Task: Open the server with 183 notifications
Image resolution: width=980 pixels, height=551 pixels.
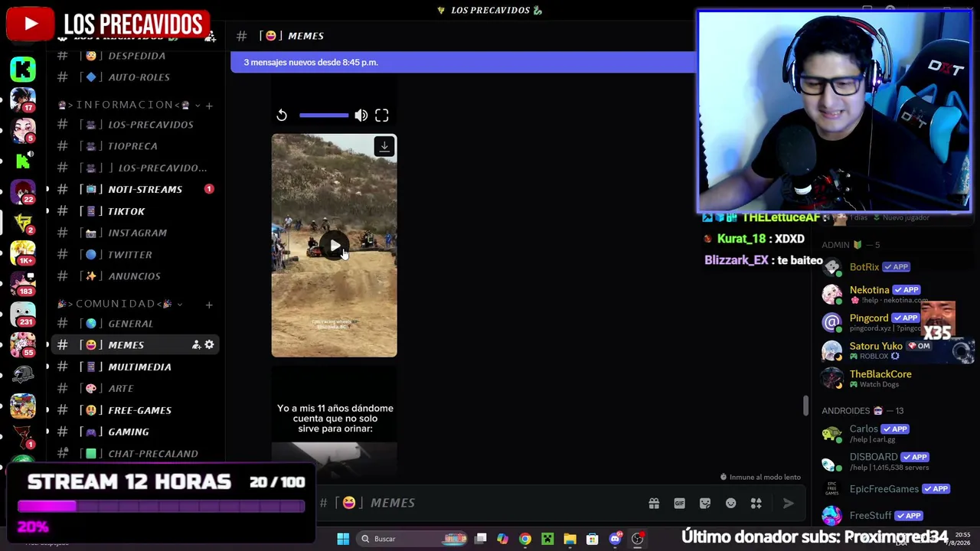Action: [23, 283]
